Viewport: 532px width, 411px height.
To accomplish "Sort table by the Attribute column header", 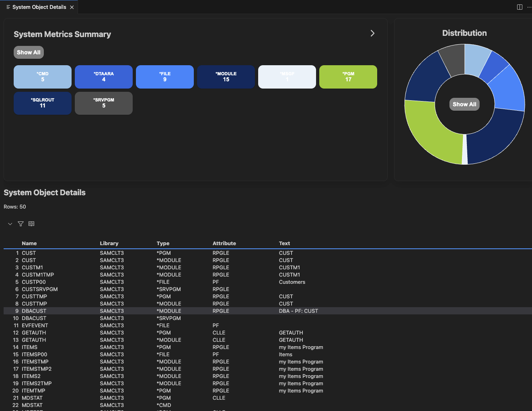I will (224, 244).
